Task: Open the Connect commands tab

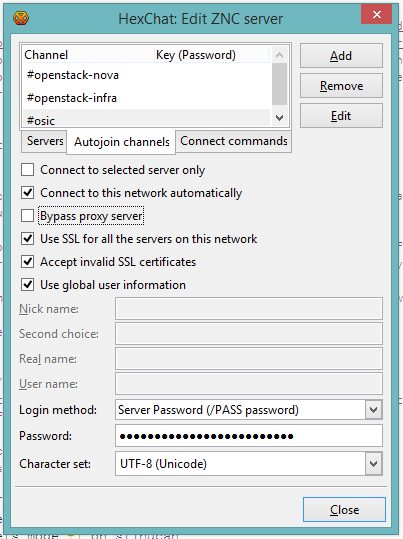Action: (234, 141)
